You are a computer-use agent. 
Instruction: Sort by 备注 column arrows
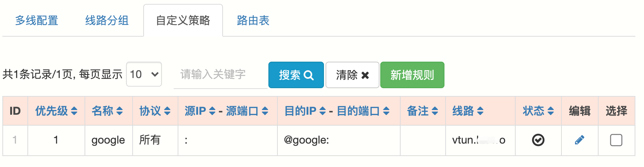[x=435, y=111]
